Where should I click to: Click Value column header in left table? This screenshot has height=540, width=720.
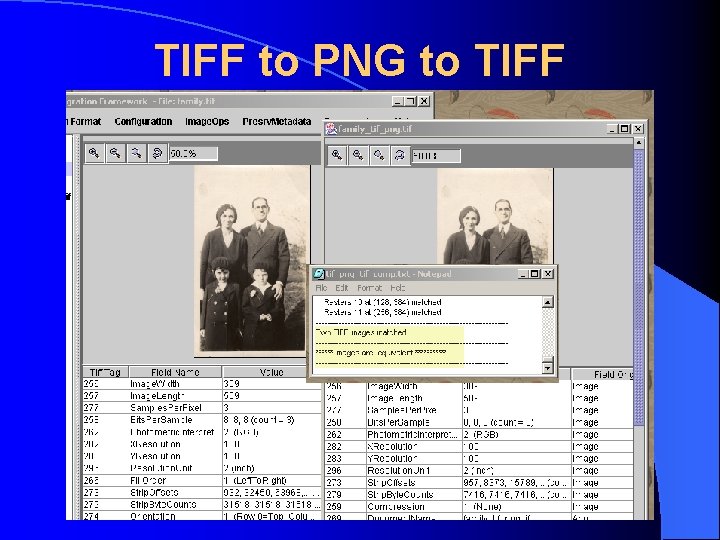click(x=271, y=372)
